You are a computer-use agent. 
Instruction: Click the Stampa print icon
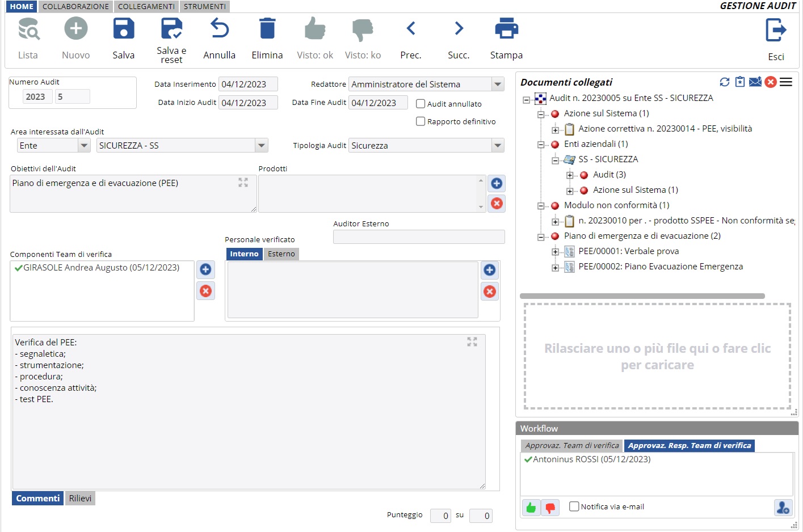pos(506,29)
